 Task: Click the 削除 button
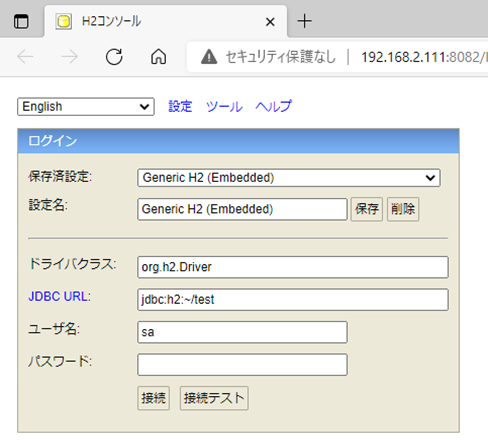[x=403, y=209]
